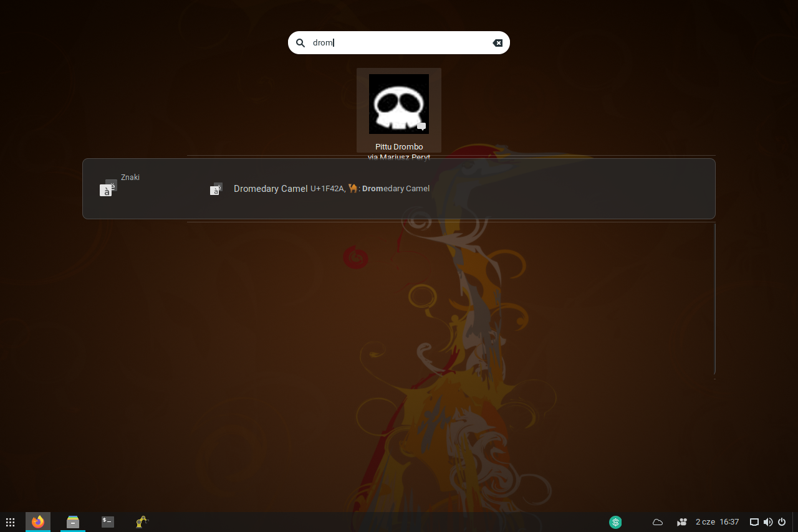Clear the search text with the backspace icon
Viewport: 798px width, 532px height.
point(498,43)
